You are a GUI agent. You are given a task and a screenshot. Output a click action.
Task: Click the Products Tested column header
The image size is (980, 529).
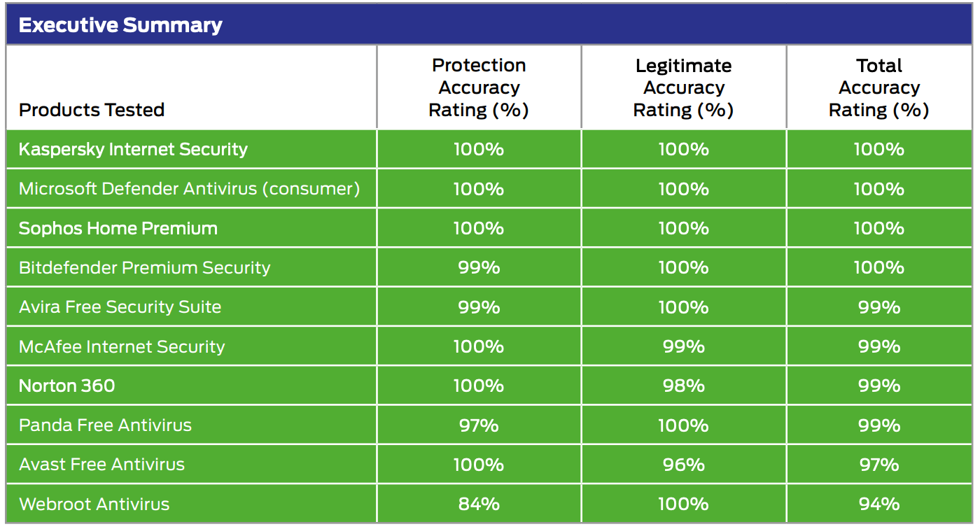tap(92, 110)
